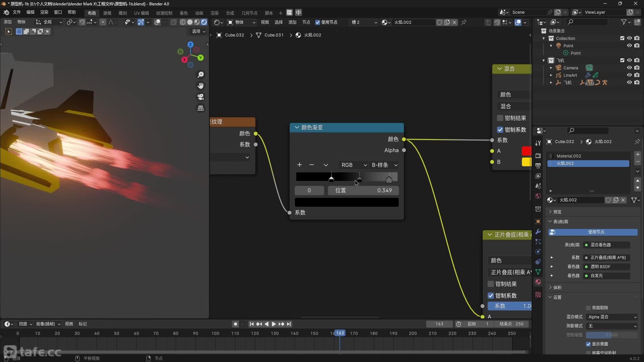Switch to the 着色 workspace tab
The height and width of the screenshot is (362, 644).
click(184, 13)
